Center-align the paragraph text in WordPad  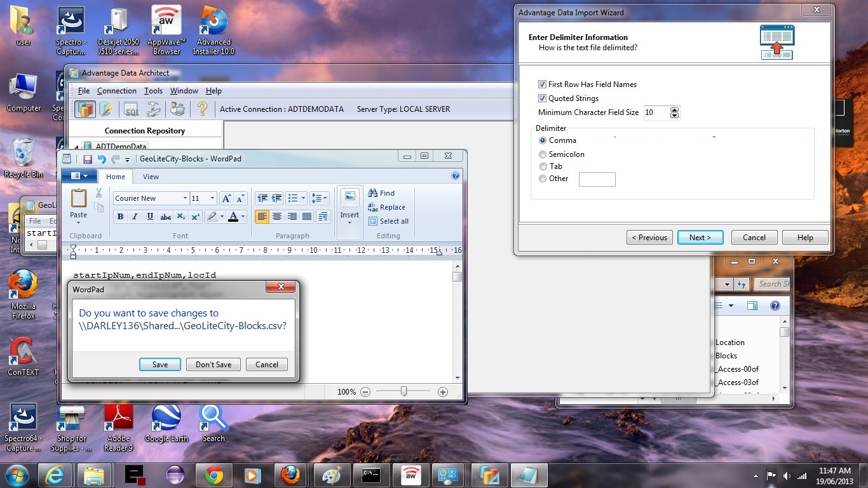coord(277,217)
